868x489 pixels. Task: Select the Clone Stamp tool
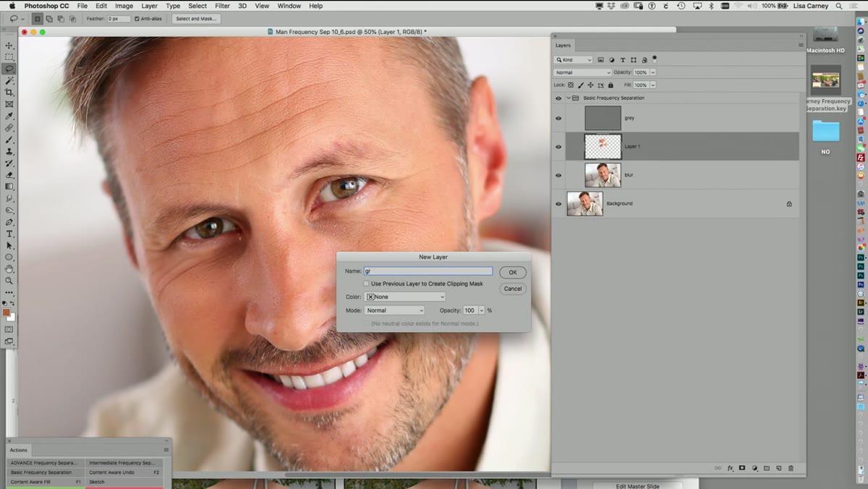[x=9, y=151]
